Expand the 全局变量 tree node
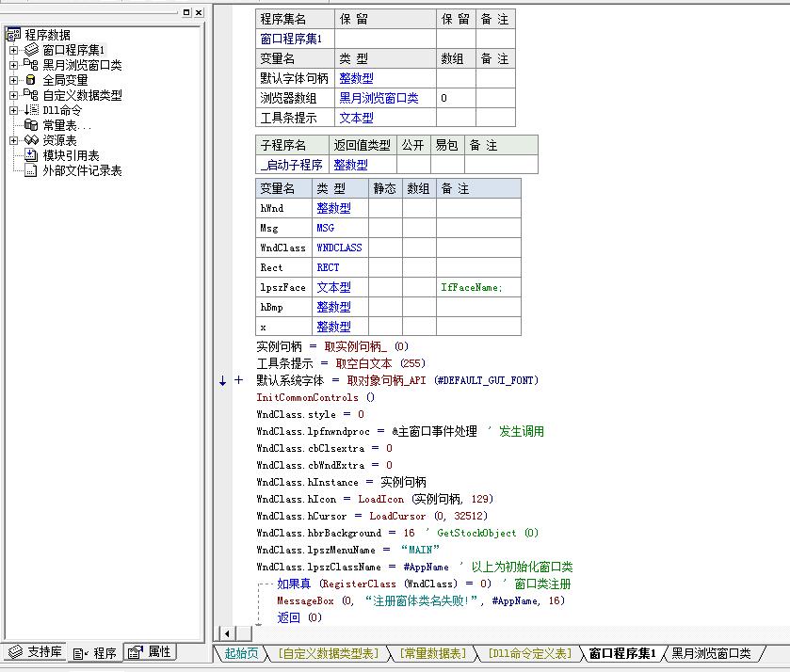 pos(13,80)
